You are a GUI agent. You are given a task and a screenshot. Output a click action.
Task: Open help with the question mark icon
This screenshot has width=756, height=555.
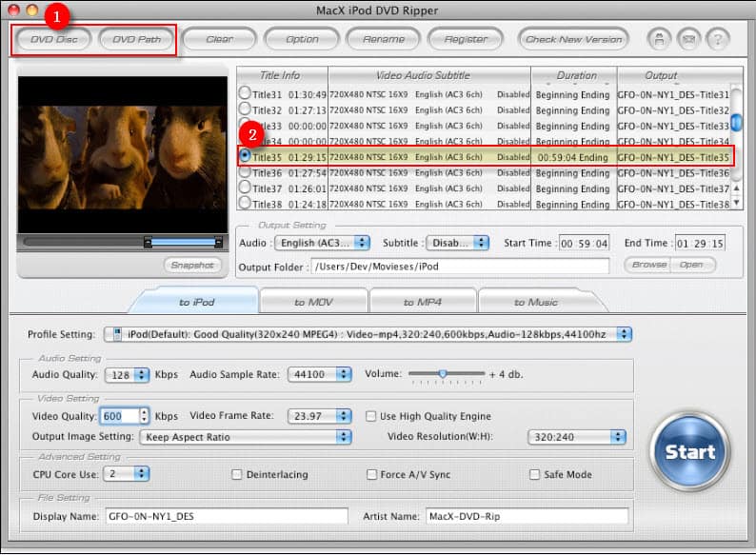pyautogui.click(x=717, y=40)
